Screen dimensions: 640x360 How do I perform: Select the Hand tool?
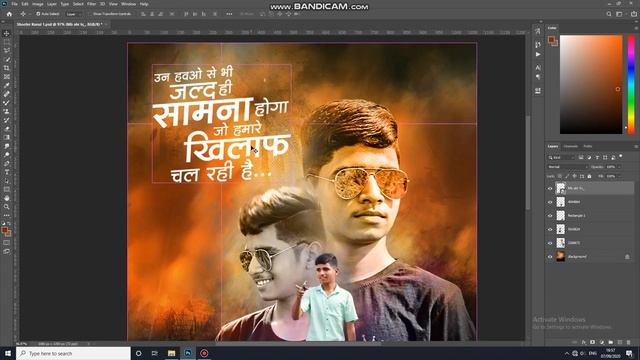click(x=7, y=198)
